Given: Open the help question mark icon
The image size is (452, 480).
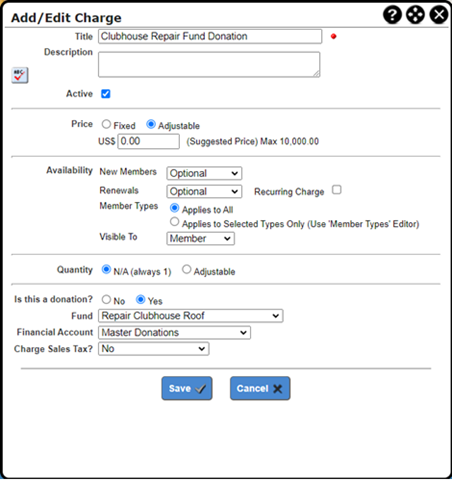Looking at the screenshot, I should 392,15.
